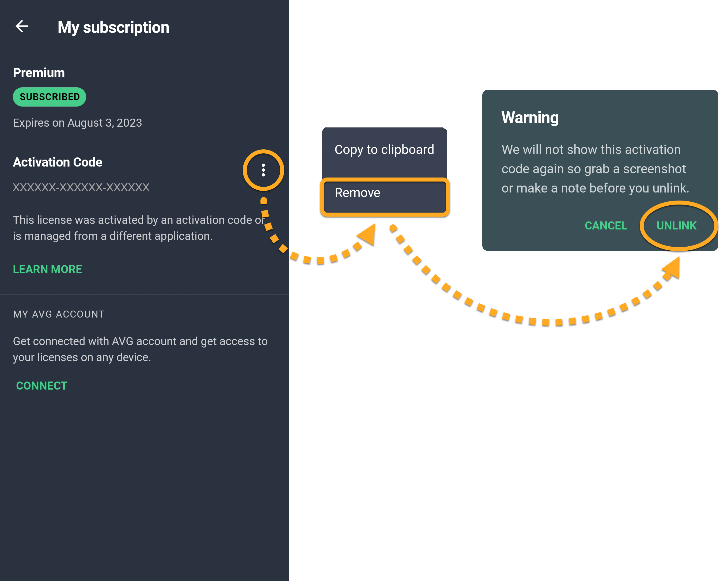Click the Warning dialog title
Viewport: 728px width, 581px height.
pyautogui.click(x=530, y=118)
